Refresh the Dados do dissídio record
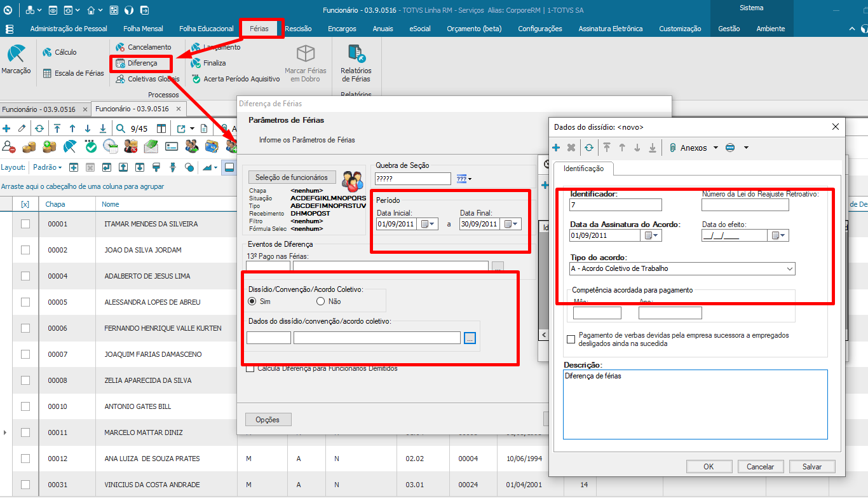 point(589,148)
